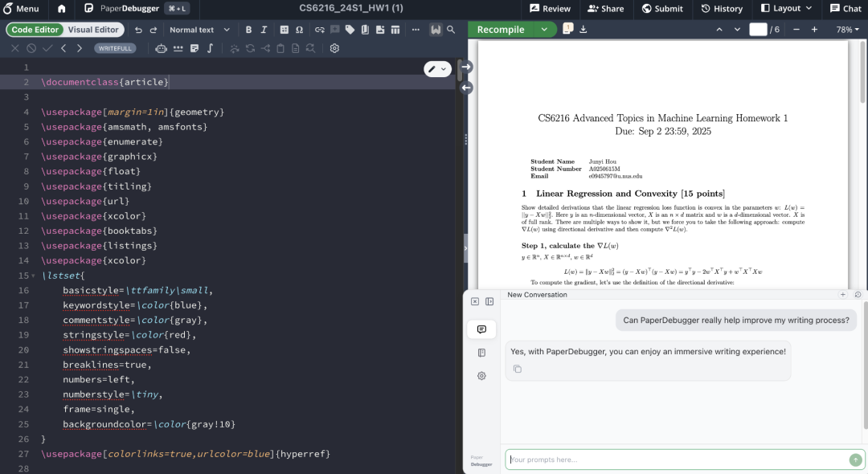Open the settings gear in the editor toolbar

pyautogui.click(x=334, y=48)
